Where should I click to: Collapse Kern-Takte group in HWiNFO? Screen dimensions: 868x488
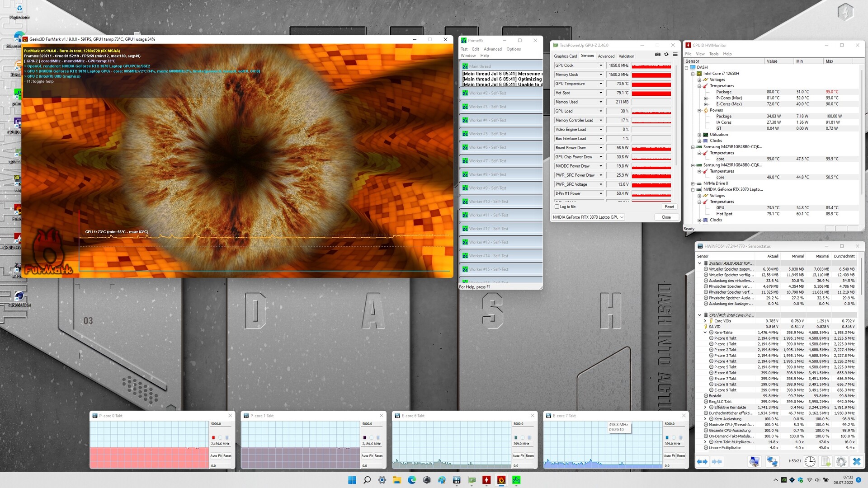pyautogui.click(x=705, y=333)
